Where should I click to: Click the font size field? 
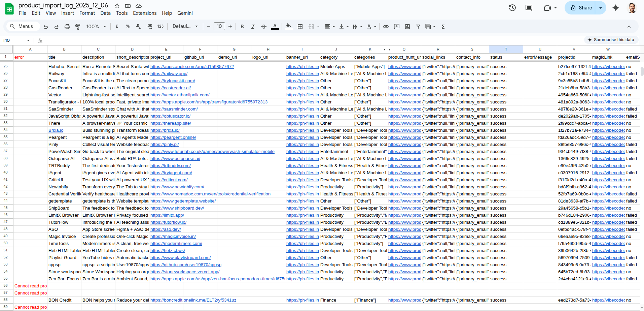click(219, 26)
